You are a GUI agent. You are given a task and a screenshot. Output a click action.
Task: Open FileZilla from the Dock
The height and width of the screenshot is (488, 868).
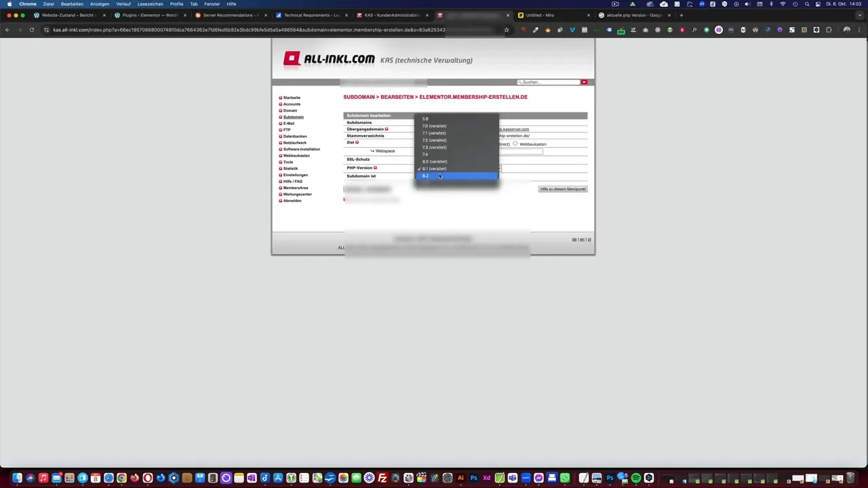(382, 479)
